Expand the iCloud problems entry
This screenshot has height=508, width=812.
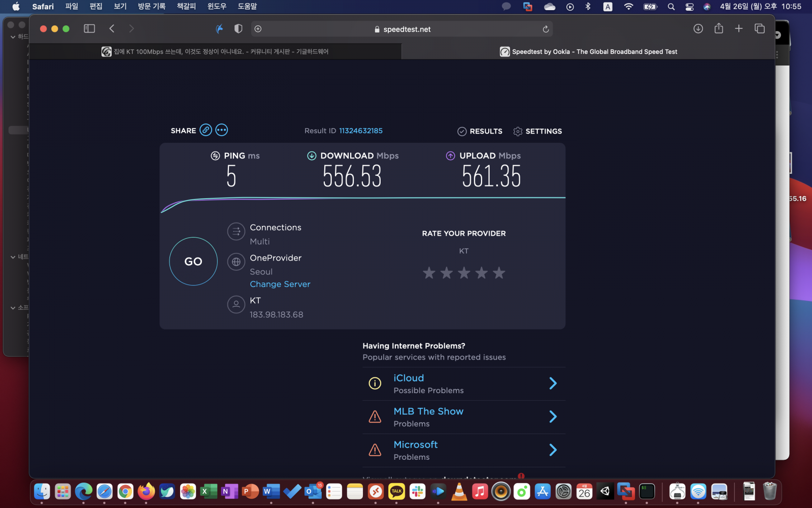click(553, 384)
